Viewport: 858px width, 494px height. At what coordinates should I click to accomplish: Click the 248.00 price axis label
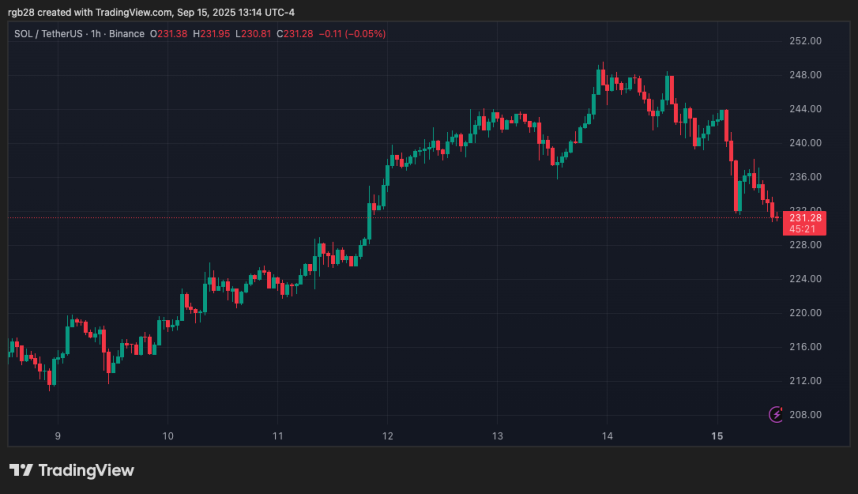[x=805, y=75]
